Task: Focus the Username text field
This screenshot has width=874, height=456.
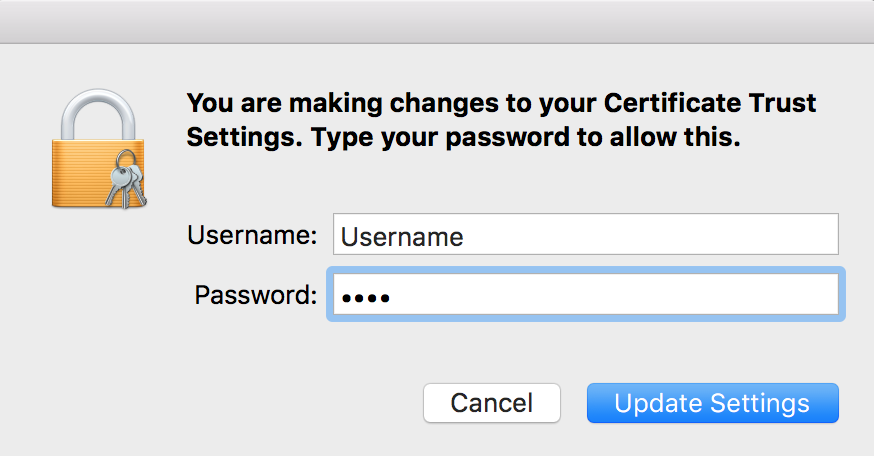Action: pos(585,234)
